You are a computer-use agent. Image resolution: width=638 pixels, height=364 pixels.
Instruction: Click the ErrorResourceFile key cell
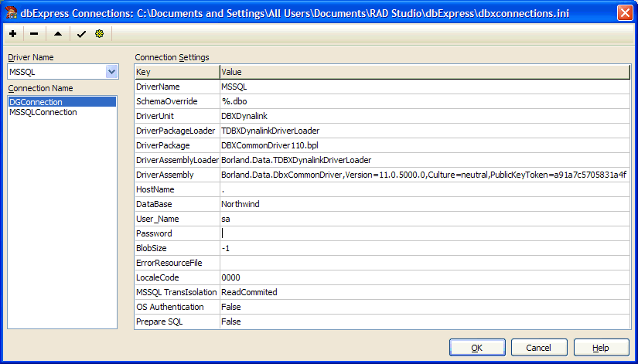coord(177,263)
